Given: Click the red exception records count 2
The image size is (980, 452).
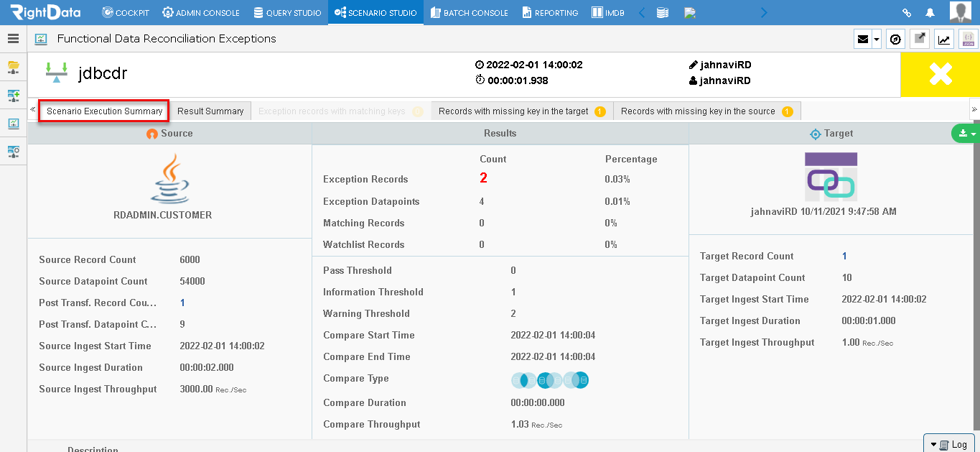Looking at the screenshot, I should (x=483, y=178).
